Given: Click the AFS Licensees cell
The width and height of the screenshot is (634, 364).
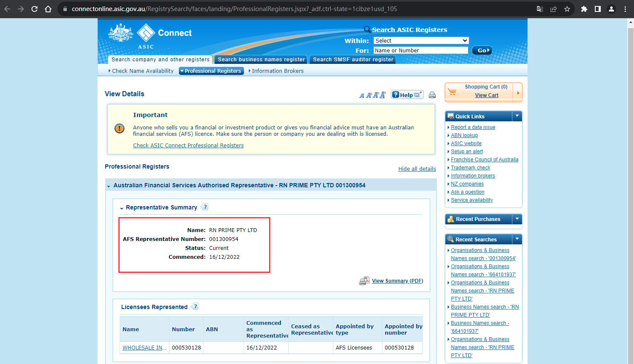Looking at the screenshot, I should pos(357,348).
